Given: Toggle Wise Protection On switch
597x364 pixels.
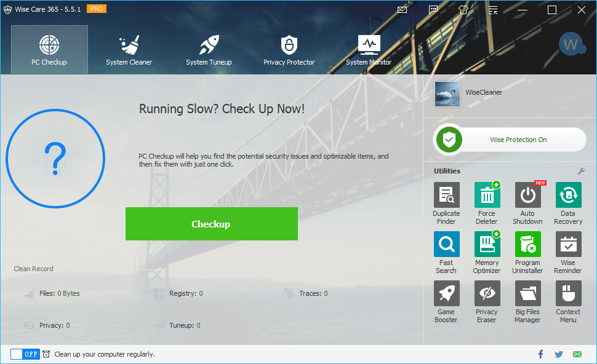Looking at the screenshot, I should click(x=510, y=140).
